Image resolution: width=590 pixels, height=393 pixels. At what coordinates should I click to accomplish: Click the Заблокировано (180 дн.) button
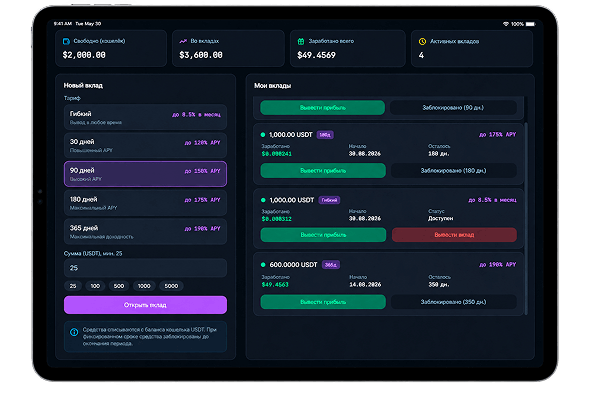453,171
